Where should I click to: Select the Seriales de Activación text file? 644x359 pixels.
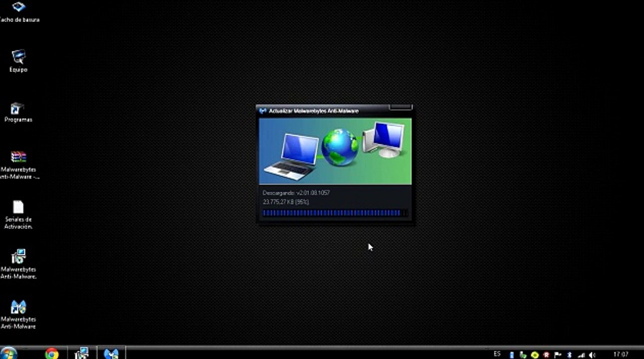18,215
